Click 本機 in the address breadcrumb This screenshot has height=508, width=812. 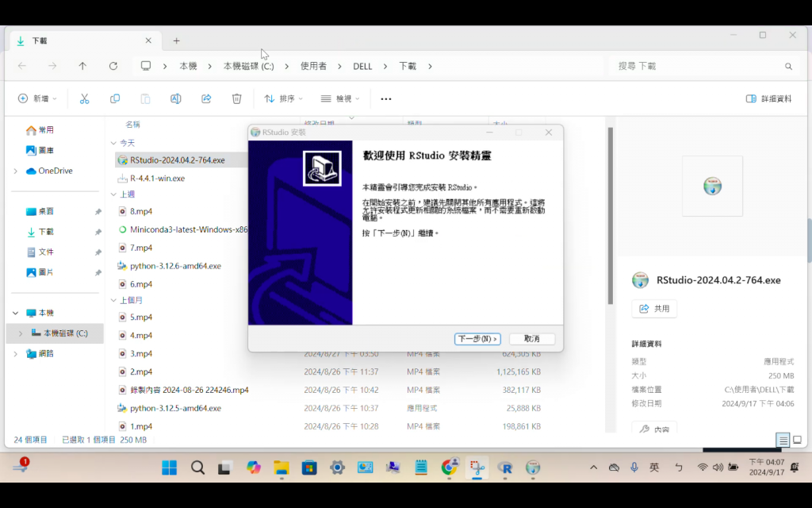pos(188,66)
